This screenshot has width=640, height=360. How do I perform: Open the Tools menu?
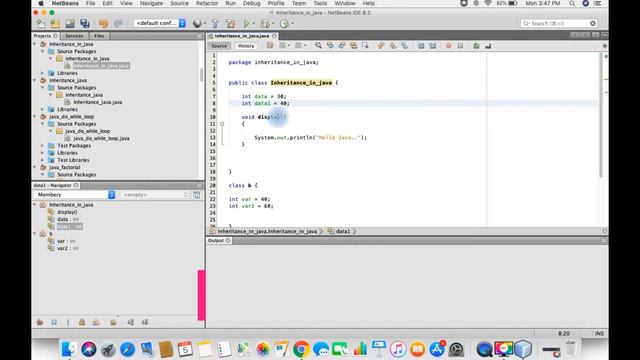pyautogui.click(x=320, y=3)
